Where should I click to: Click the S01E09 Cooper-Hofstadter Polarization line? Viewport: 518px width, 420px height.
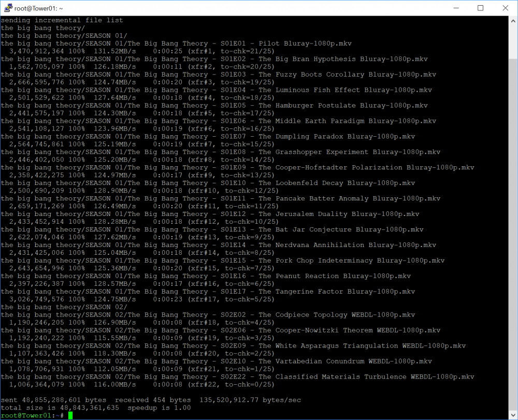238,168
